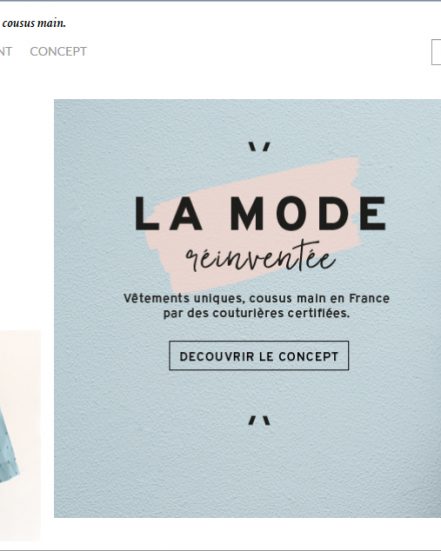Screen dimensions: 441x551
Task: Click the word DECOUVRIR inside the banner button
Action: [217, 356]
